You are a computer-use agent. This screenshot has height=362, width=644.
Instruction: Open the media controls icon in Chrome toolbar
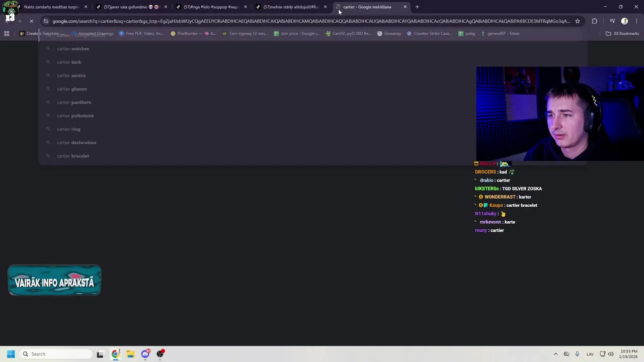612,21
